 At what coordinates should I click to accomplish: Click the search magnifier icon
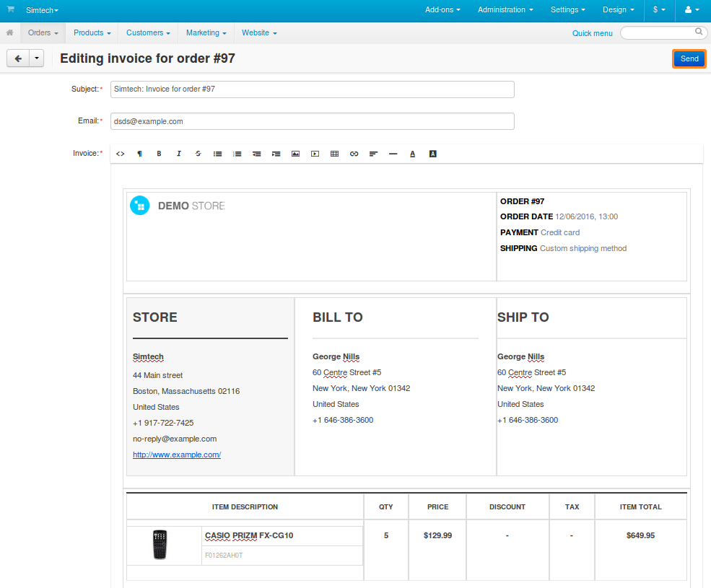tap(699, 32)
